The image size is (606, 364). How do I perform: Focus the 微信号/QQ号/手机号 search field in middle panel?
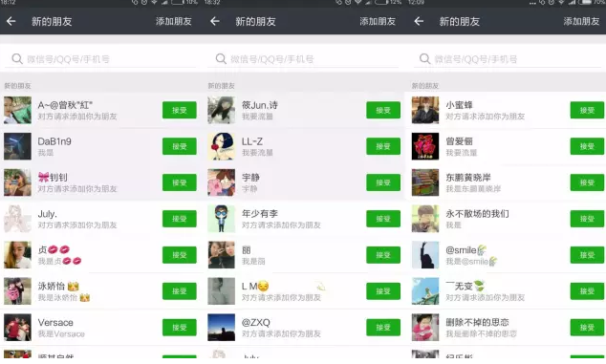pyautogui.click(x=303, y=58)
